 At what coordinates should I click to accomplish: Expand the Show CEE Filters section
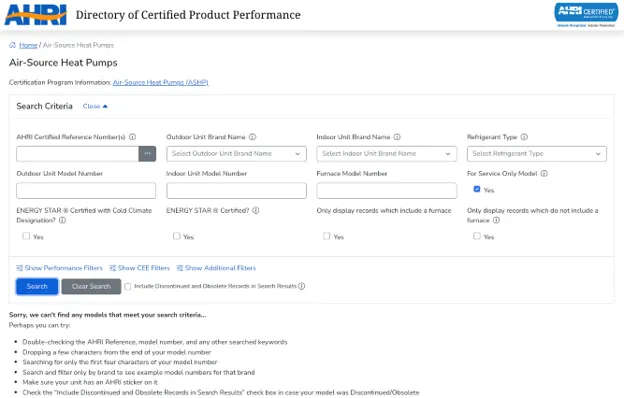[x=144, y=268]
